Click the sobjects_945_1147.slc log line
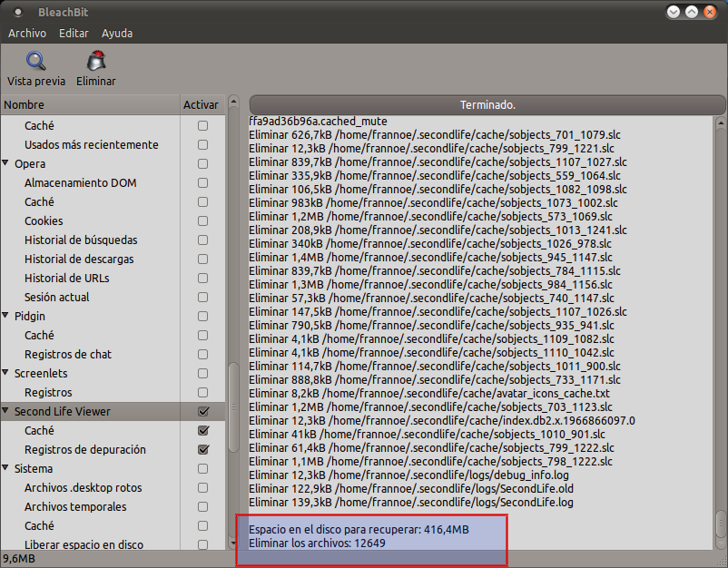728x568 pixels. (x=430, y=258)
